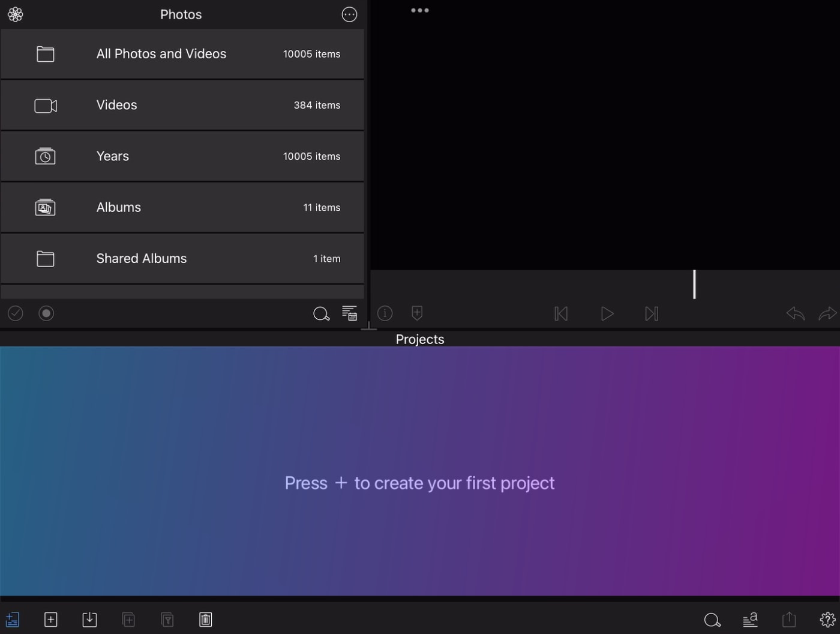This screenshot has height=634, width=840.
Task: Open the preview overflow options
Action: (419, 10)
